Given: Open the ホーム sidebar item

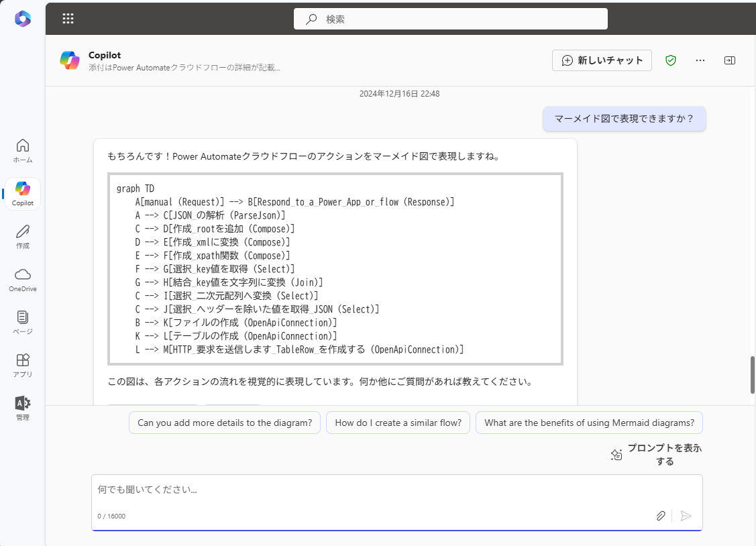Looking at the screenshot, I should tap(23, 151).
